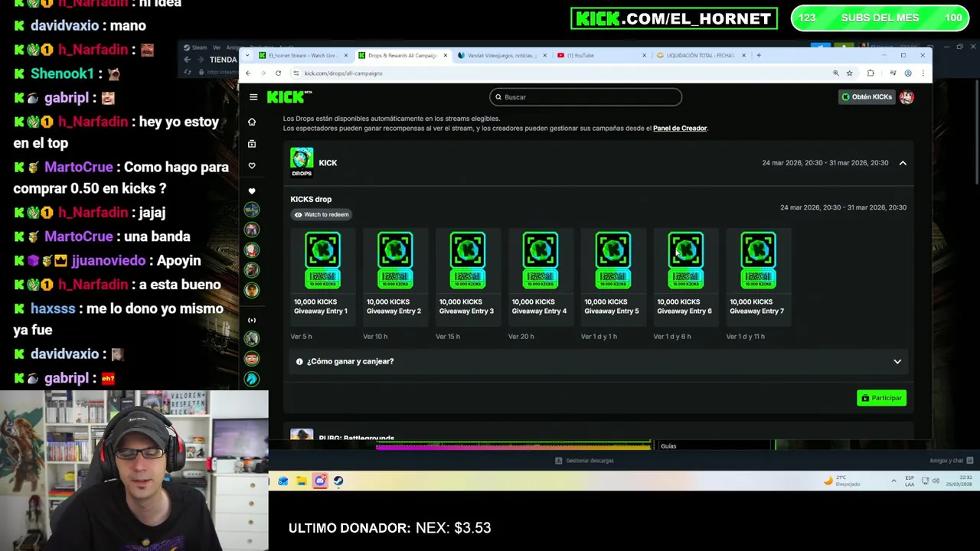Close the YouTube tab
Viewport: 980px width, 551px height.
[644, 55]
